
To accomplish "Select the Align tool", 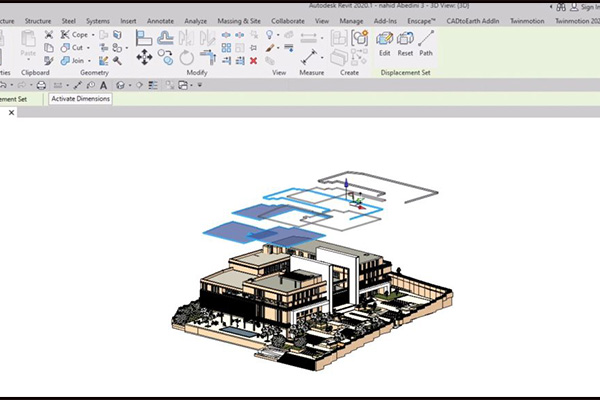I will point(144,38).
